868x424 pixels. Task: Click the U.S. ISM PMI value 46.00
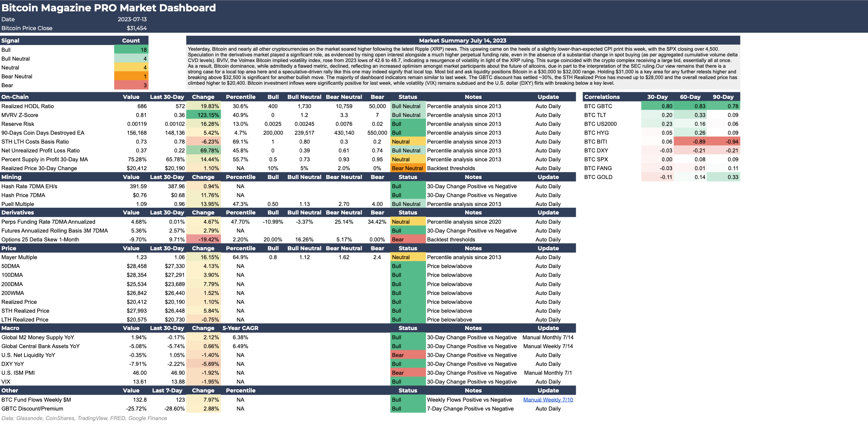click(x=139, y=373)
